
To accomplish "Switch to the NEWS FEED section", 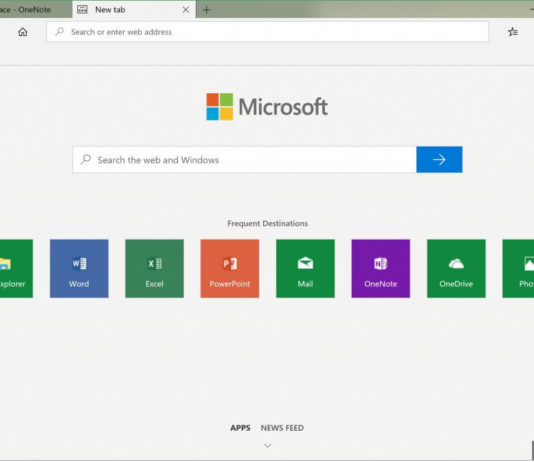I will 282,428.
